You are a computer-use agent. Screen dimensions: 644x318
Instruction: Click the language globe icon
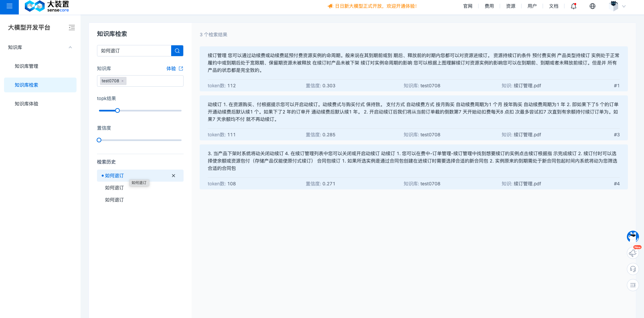592,6
